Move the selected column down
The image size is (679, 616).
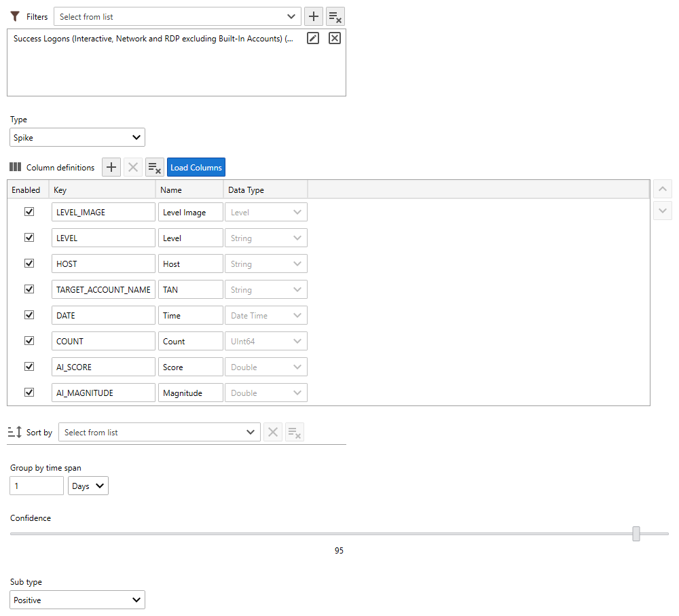662,211
